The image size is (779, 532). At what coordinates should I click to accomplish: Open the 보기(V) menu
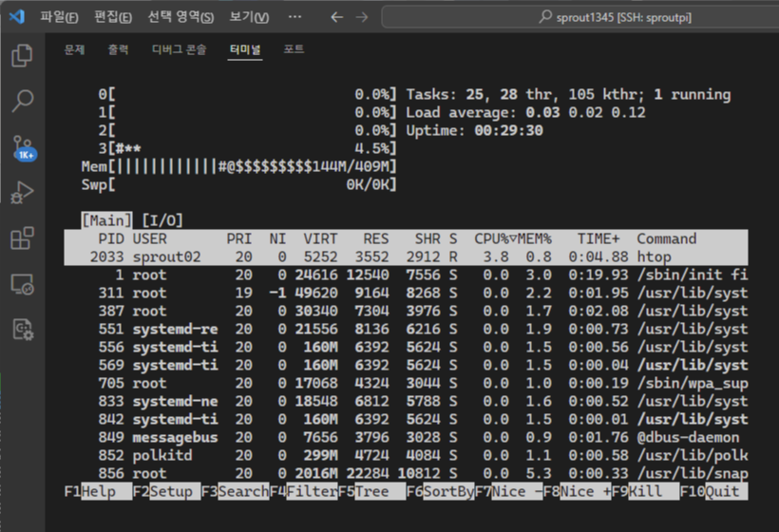pos(249,17)
